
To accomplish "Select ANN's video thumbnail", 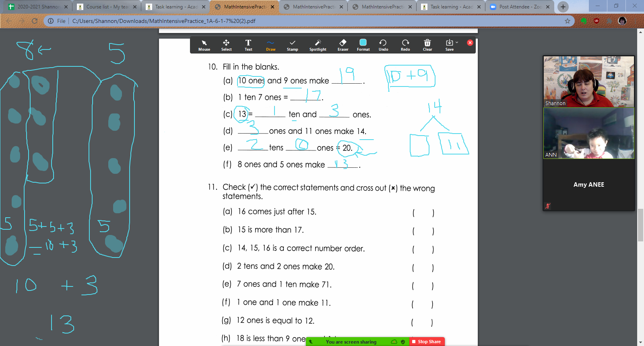I will click(589, 133).
